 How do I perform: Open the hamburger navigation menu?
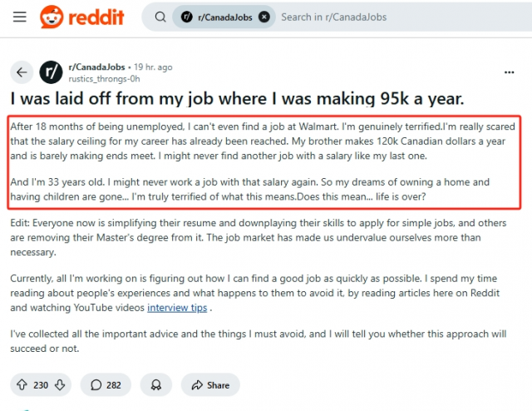click(20, 17)
